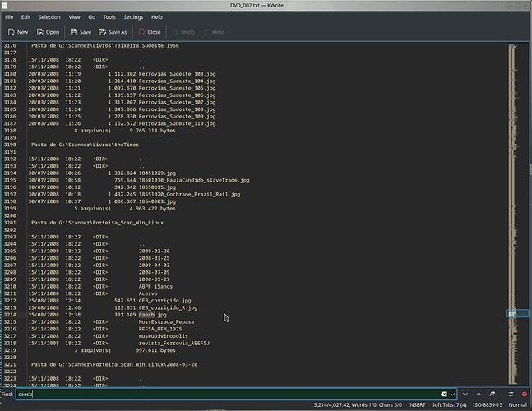Close the document using Close button
This screenshot has height=411, width=532.
click(150, 32)
